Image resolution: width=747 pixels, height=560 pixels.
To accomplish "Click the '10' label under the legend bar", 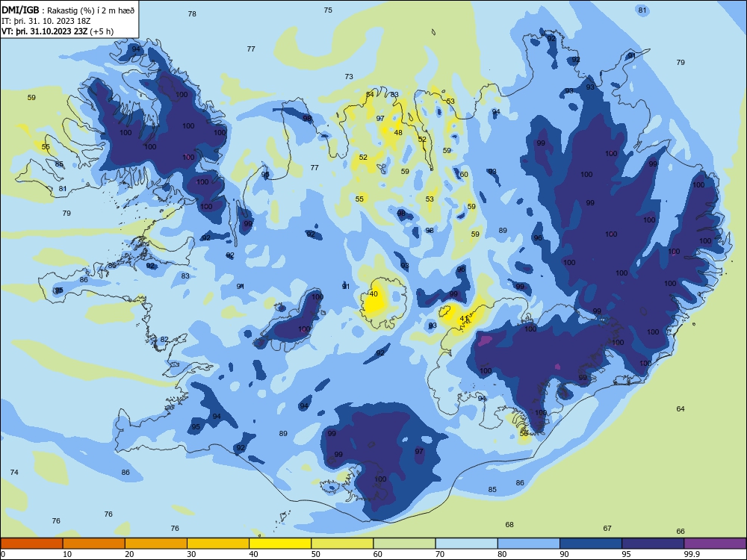I will (67, 554).
